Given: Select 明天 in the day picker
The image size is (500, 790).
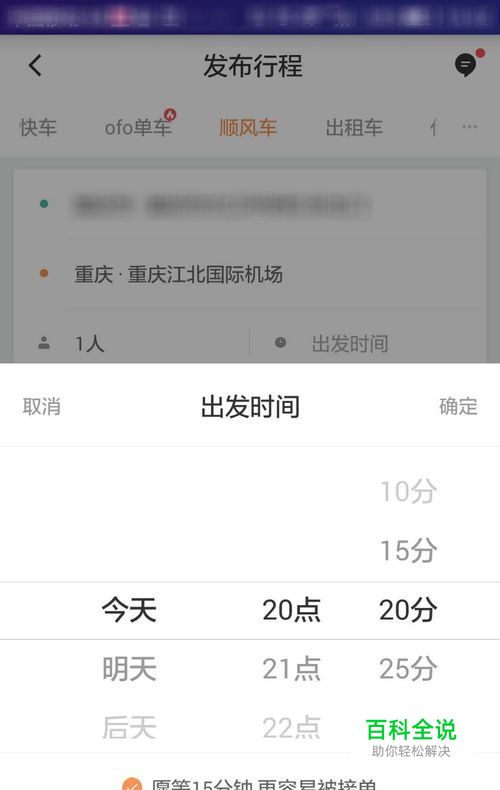Looking at the screenshot, I should point(130,669).
